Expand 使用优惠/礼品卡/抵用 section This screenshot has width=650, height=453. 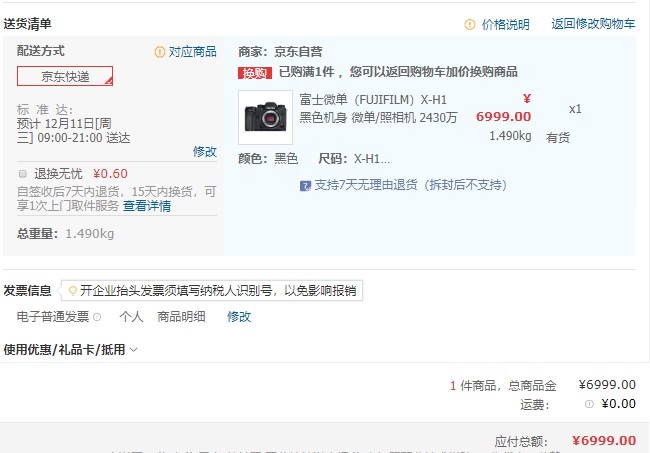pyautogui.click(x=70, y=350)
